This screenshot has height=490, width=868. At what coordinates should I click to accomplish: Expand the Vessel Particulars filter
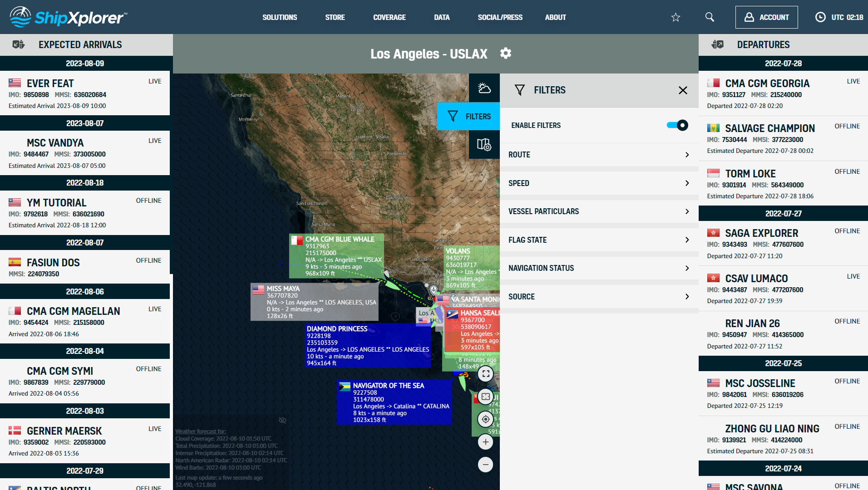(599, 211)
